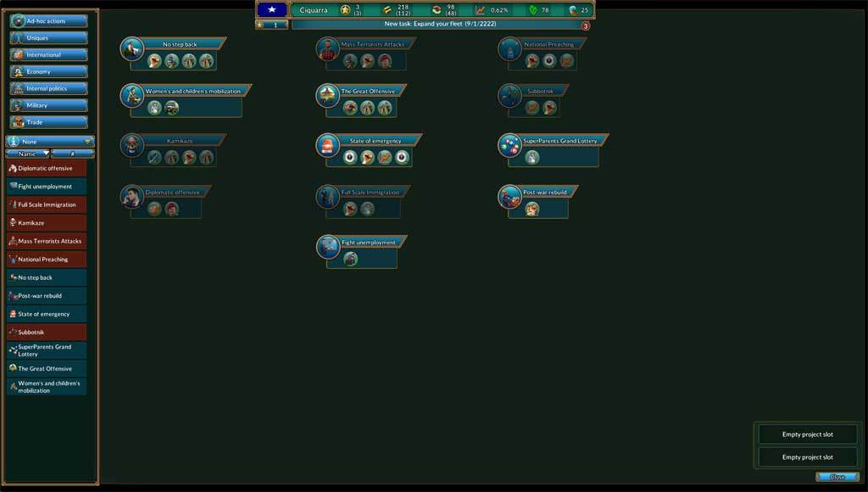This screenshot has width=868, height=492.
Task: Open the Full Scale Immigration portrait icon
Action: pos(328,197)
